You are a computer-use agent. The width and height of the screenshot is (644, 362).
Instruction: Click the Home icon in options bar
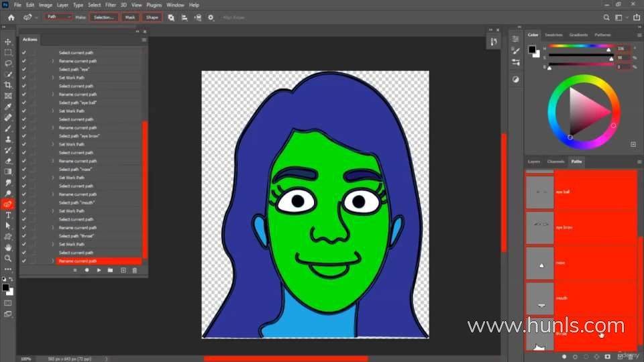tap(11, 17)
